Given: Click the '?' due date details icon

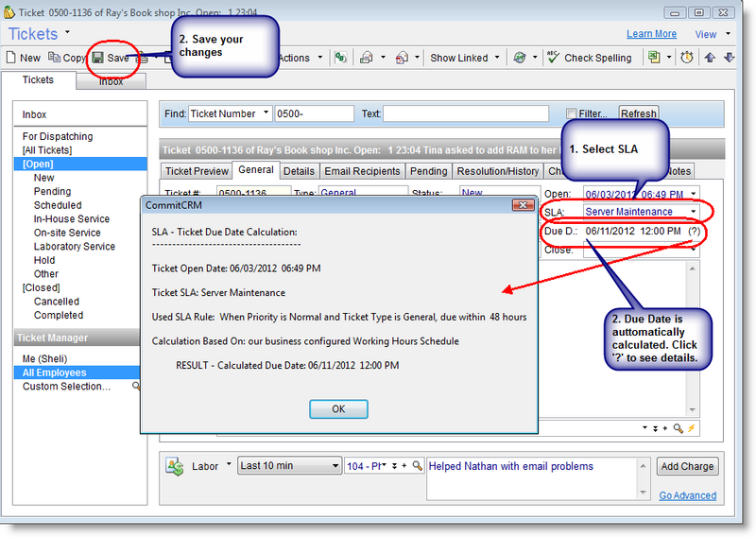Looking at the screenshot, I should click(695, 232).
